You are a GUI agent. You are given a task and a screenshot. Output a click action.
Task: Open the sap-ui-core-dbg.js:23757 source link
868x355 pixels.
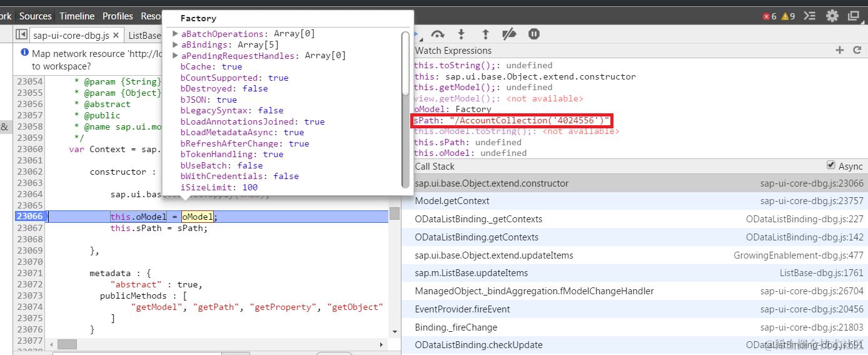point(812,201)
